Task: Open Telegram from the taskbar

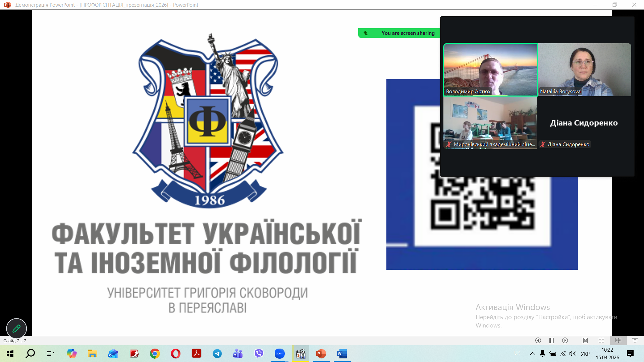Action: (217, 354)
